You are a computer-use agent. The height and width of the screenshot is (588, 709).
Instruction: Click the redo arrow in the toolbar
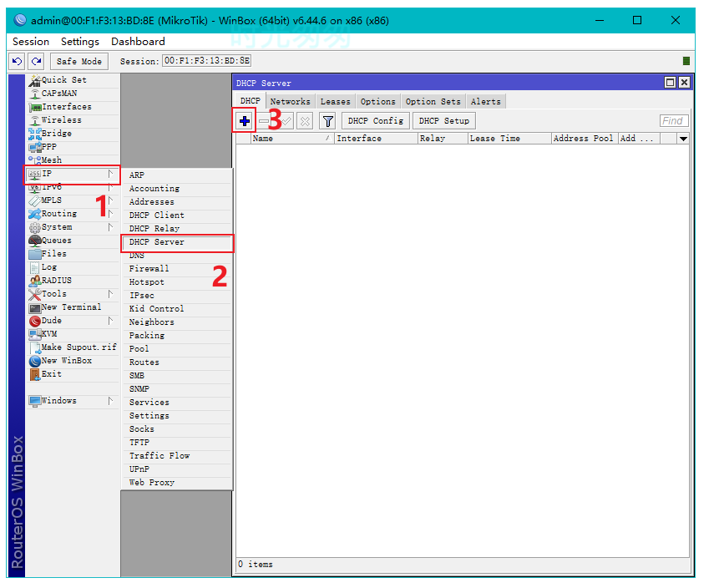37,61
